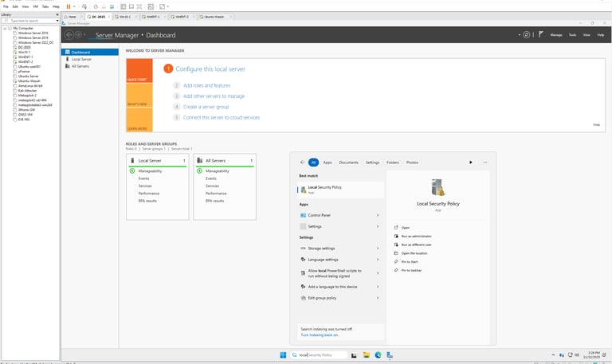This screenshot has height=364, width=612.
Task: Expand the Control Panel result chevron
Action: [x=378, y=215]
